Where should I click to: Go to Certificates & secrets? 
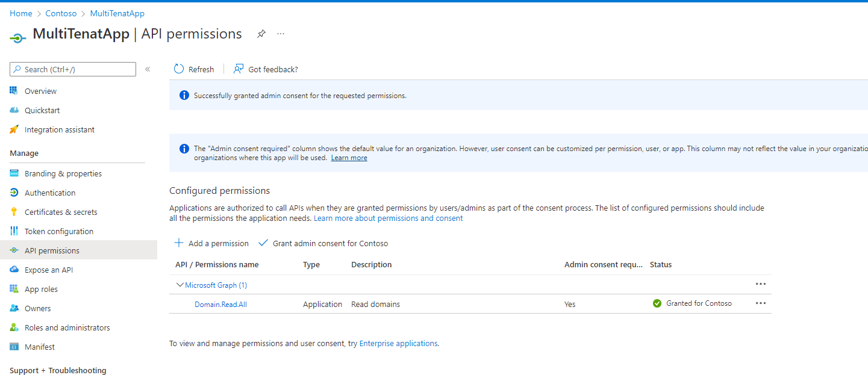60,212
